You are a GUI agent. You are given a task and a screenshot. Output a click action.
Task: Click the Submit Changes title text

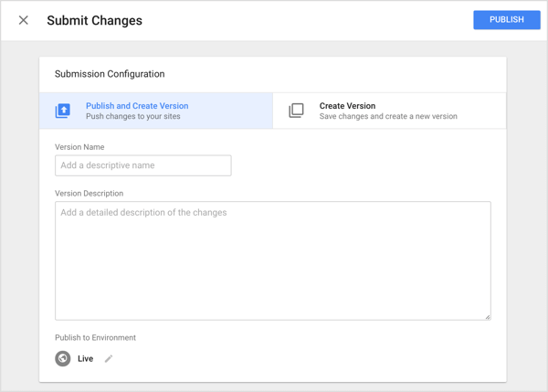94,20
